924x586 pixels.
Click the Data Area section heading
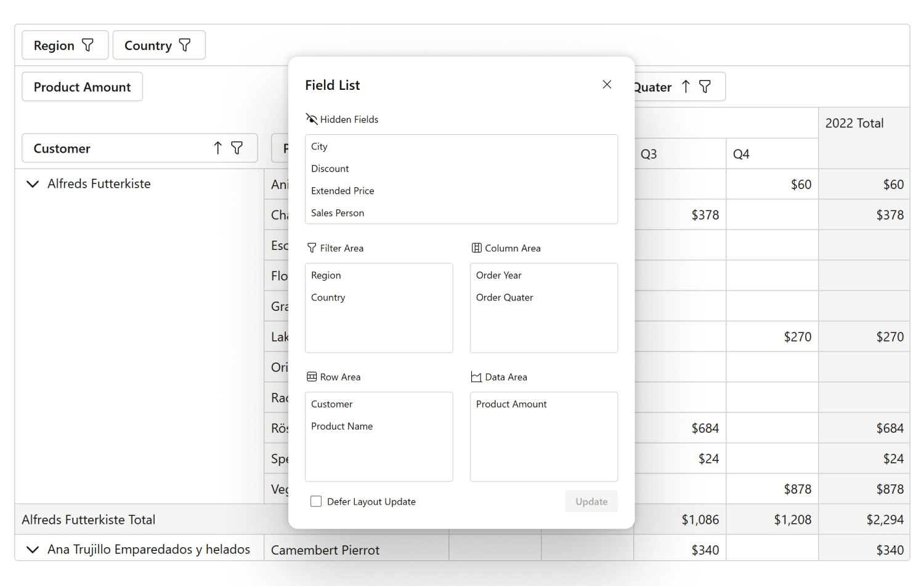(x=499, y=377)
